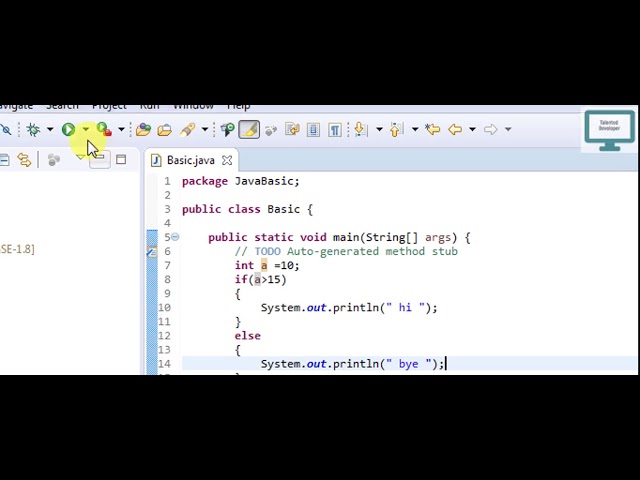Open the Run menu
The height and width of the screenshot is (480, 640).
click(150, 107)
